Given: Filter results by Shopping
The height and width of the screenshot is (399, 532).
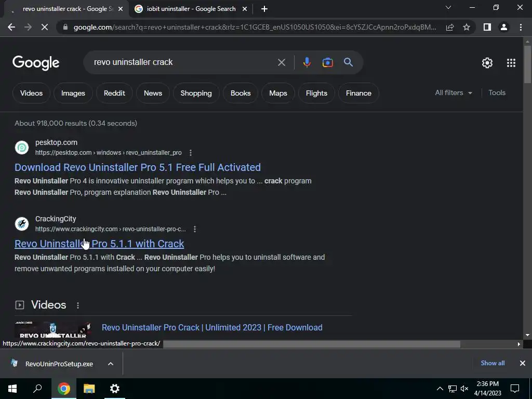Looking at the screenshot, I should [196, 93].
